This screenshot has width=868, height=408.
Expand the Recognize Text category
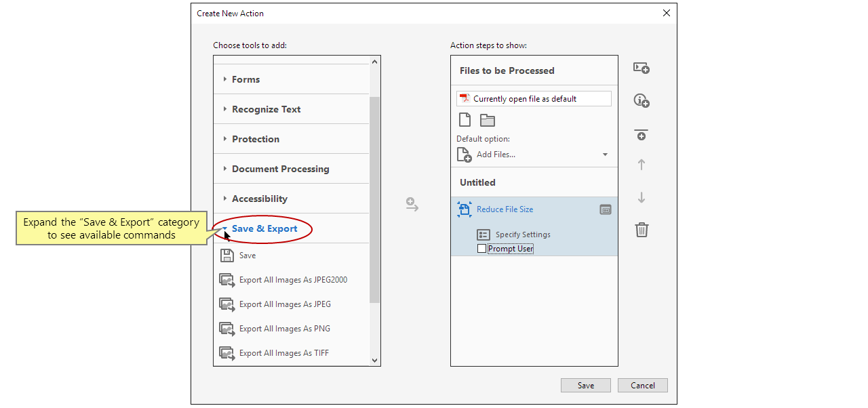266,109
